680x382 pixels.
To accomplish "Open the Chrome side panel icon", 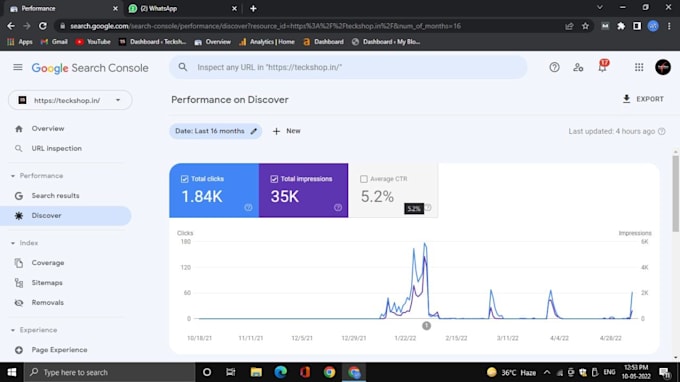I will (637, 26).
